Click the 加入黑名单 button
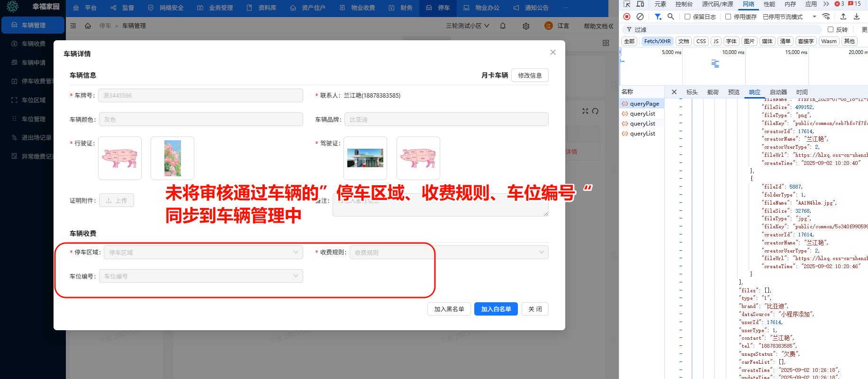The height and width of the screenshot is (379, 868). [x=449, y=309]
